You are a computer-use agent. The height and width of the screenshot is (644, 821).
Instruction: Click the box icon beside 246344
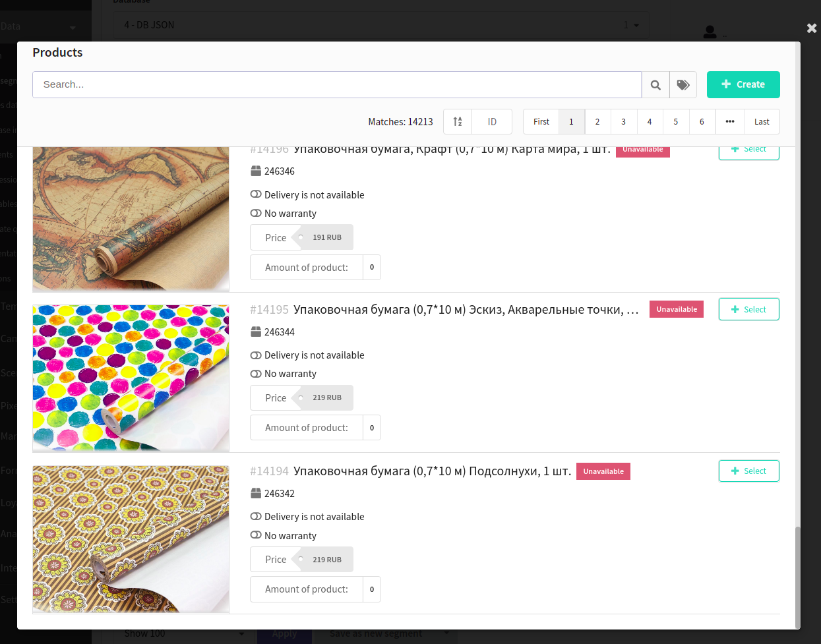(256, 332)
